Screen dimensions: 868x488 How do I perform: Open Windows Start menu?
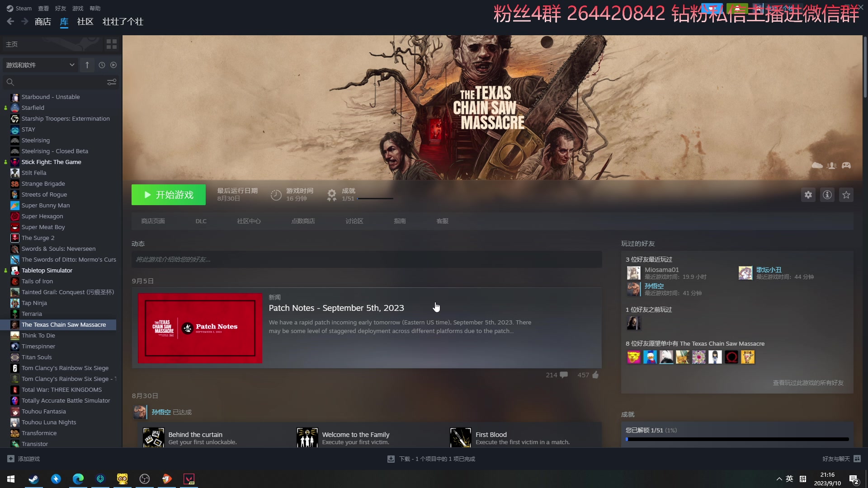tap(11, 479)
